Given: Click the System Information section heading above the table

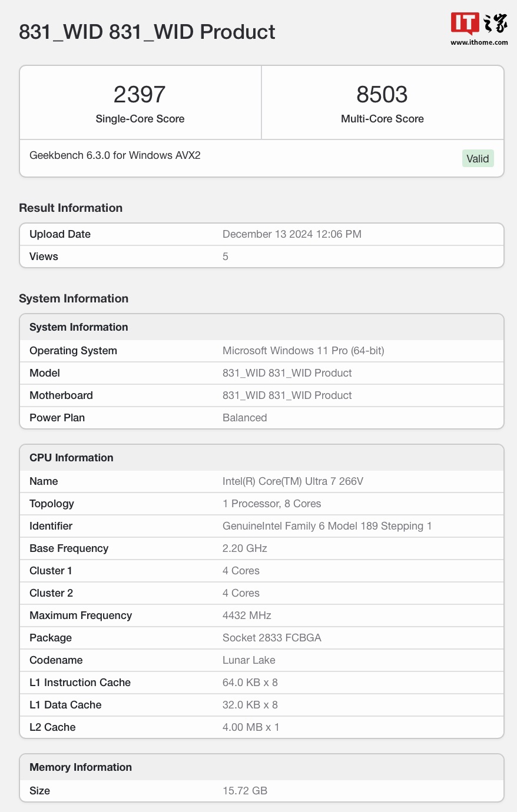Looking at the screenshot, I should [74, 298].
